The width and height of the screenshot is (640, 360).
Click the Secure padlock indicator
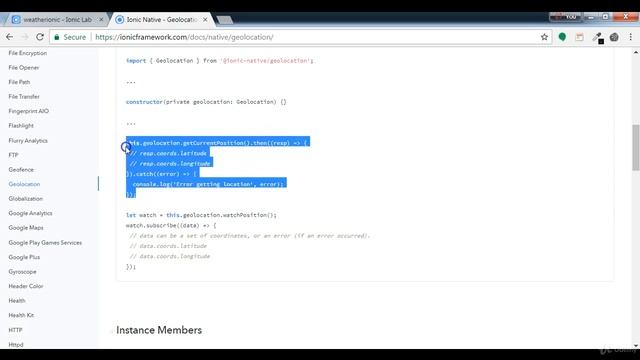(x=70, y=37)
